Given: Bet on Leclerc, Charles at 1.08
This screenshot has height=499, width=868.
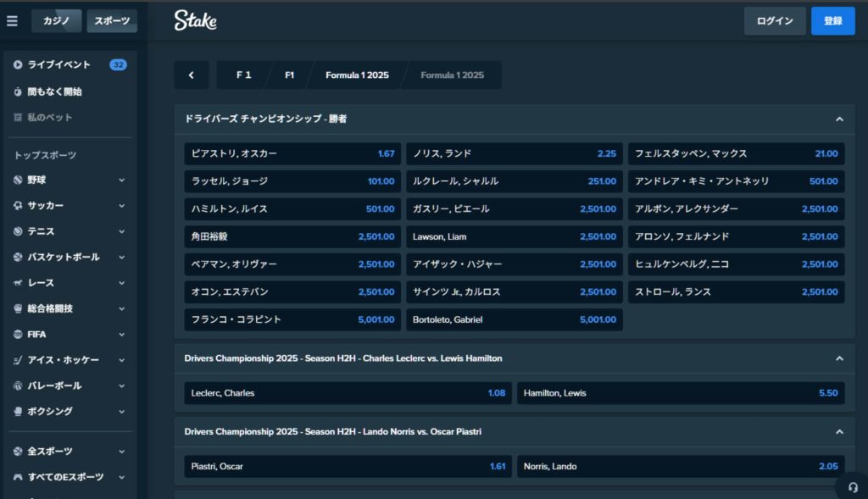Looking at the screenshot, I should point(348,393).
